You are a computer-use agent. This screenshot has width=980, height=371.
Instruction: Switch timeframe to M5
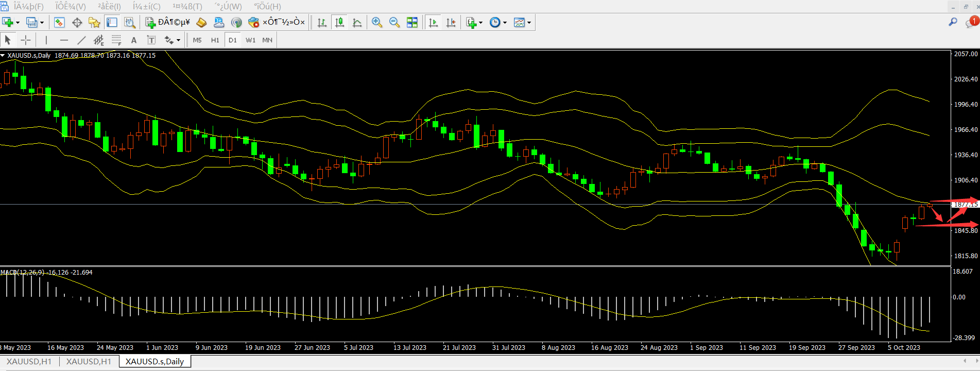click(197, 40)
